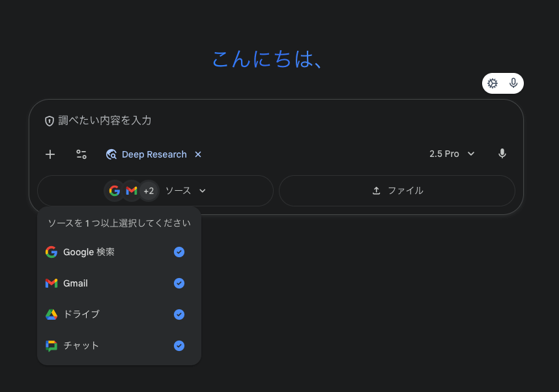Toggle off the チャット source
This screenshot has width=559, height=392.
pos(179,346)
